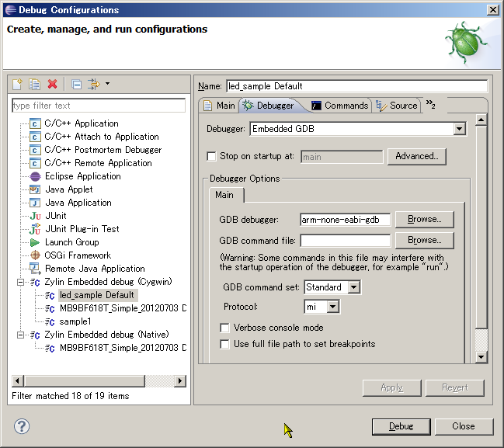Select the JUnit Plug-in Test entry
This screenshot has height=448, width=504.
[82, 229]
